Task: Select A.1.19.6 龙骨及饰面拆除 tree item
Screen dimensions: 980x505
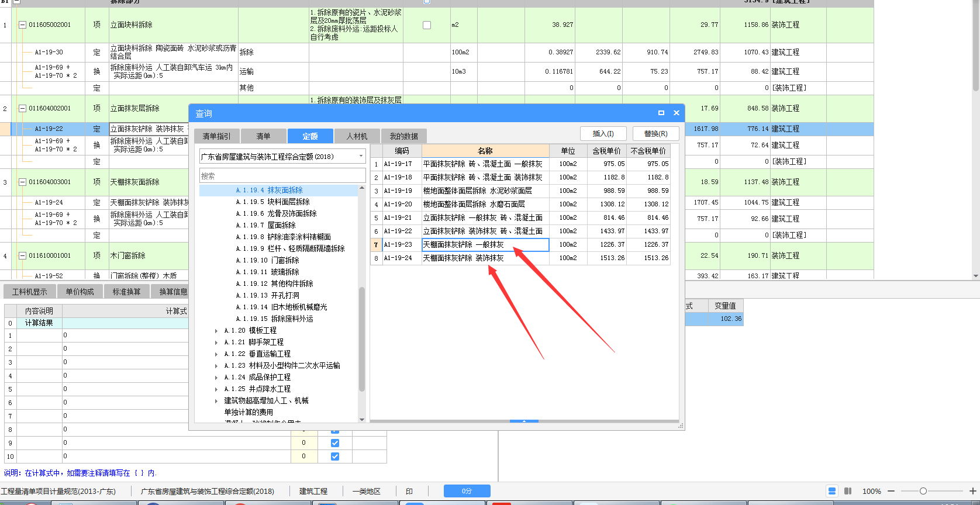Action: pyautogui.click(x=276, y=213)
